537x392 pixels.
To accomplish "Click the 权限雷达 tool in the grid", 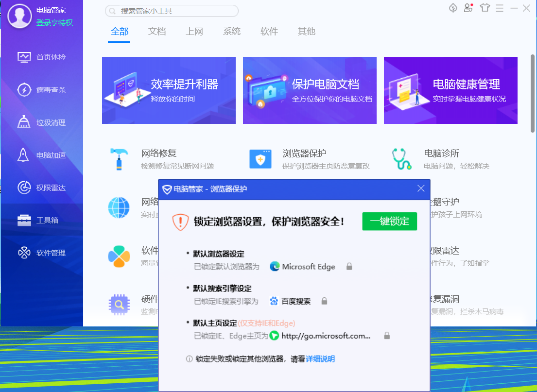I will (445, 251).
